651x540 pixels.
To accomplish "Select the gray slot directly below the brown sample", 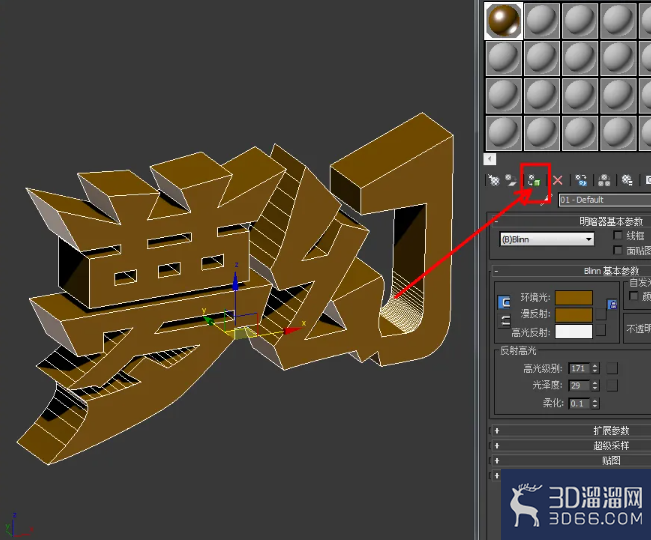I will [x=504, y=58].
